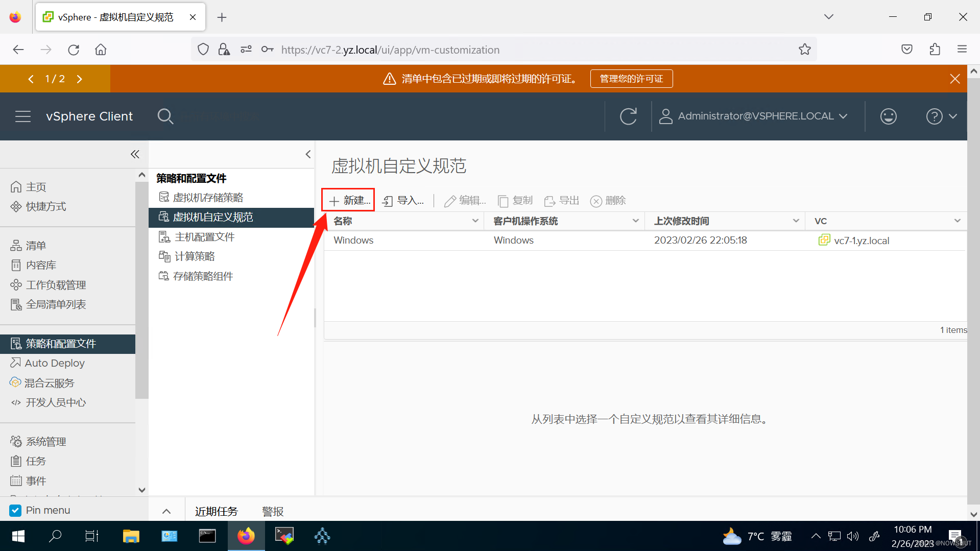Open the Windows Start menu
Screen dimensions: 980x551
tap(18, 536)
